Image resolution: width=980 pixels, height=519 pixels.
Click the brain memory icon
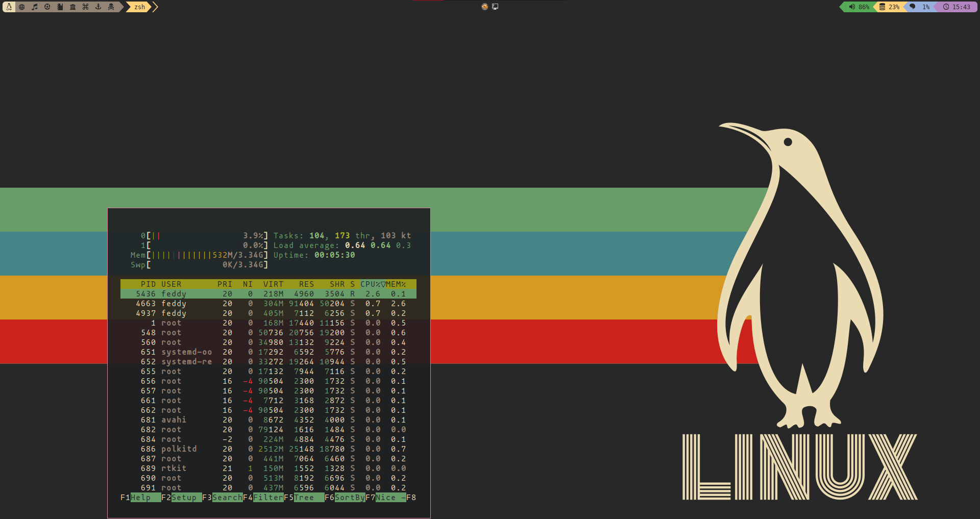913,7
